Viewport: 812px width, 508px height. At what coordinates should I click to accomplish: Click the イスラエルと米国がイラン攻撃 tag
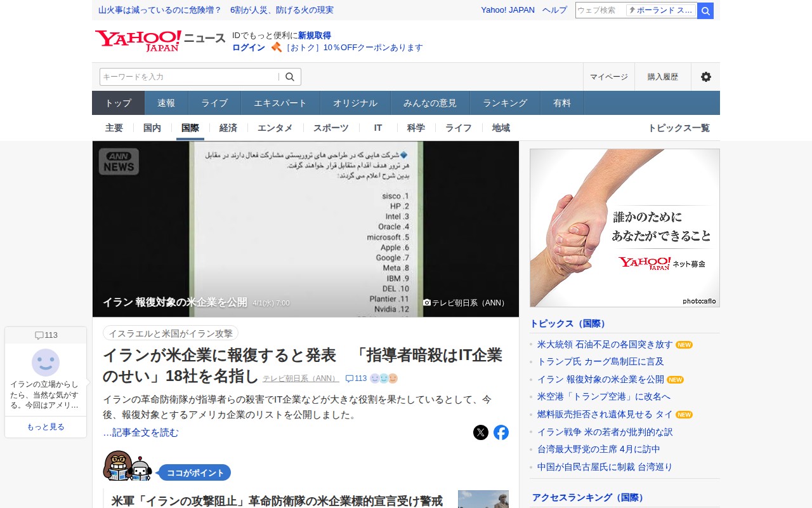[171, 333]
